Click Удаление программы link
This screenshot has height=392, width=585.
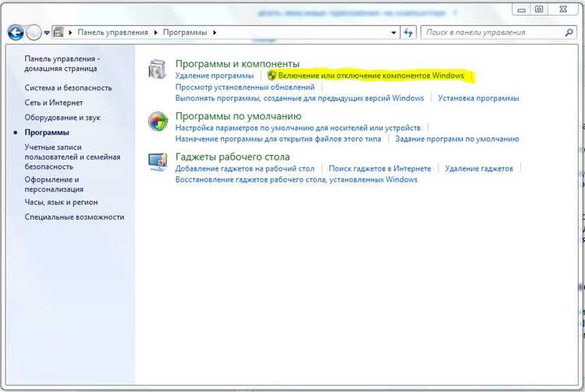[214, 76]
